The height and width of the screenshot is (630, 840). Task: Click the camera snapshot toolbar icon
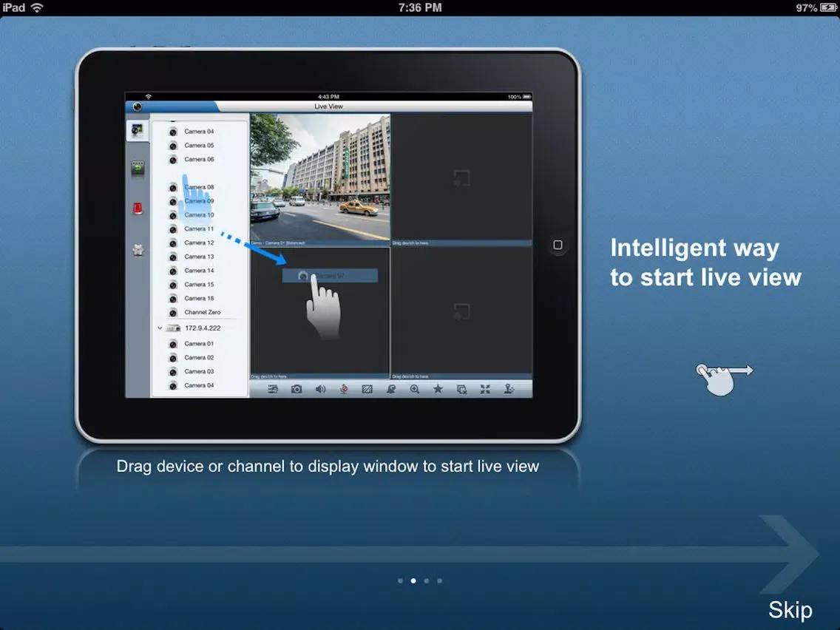[x=297, y=390]
